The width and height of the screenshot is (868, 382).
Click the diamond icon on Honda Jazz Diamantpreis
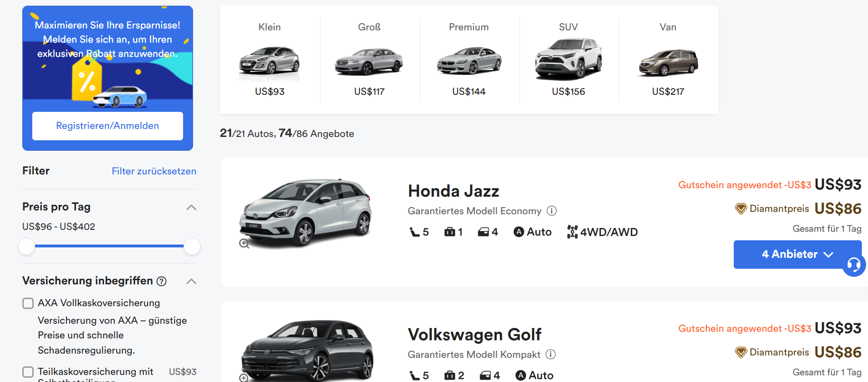pos(741,209)
